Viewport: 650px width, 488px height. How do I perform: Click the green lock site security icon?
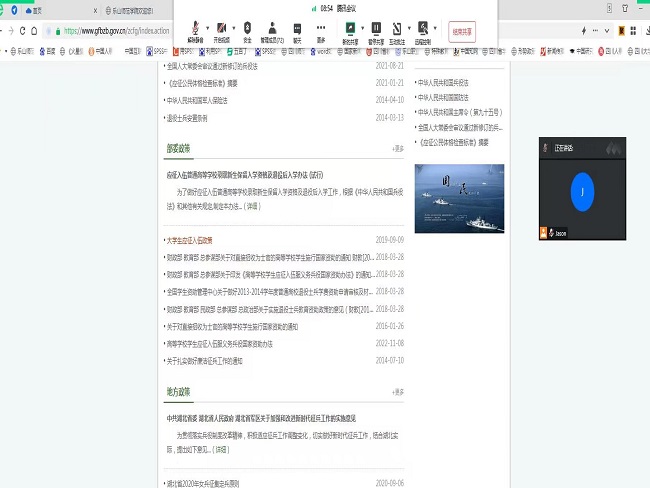click(x=58, y=31)
